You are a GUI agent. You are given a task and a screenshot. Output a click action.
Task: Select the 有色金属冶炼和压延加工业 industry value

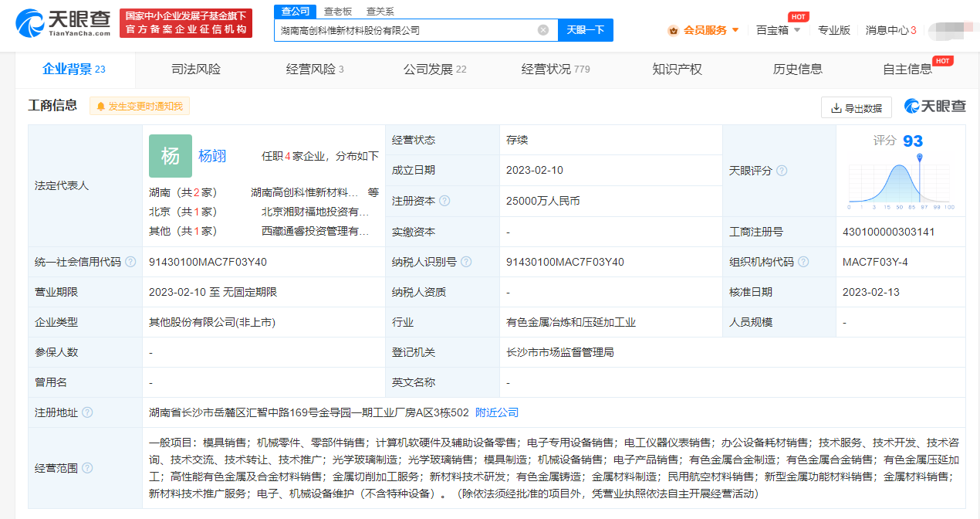571,322
